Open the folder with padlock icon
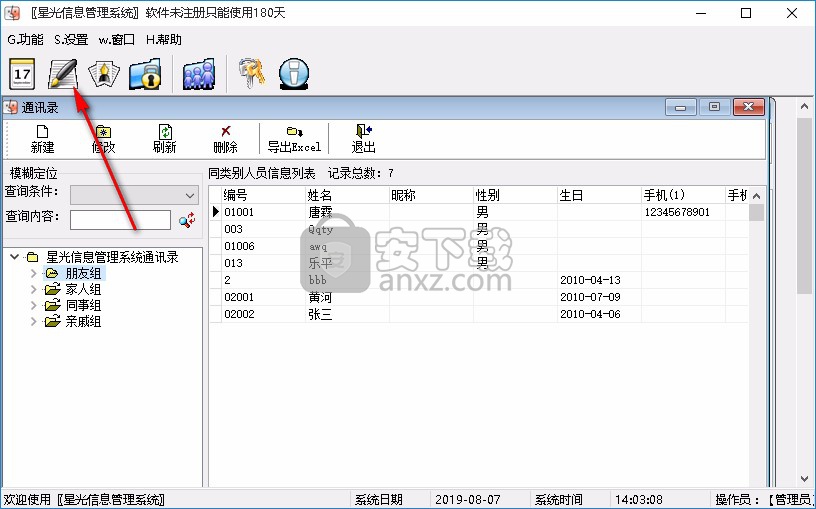Viewport: 816px width, 509px height. pos(145,74)
